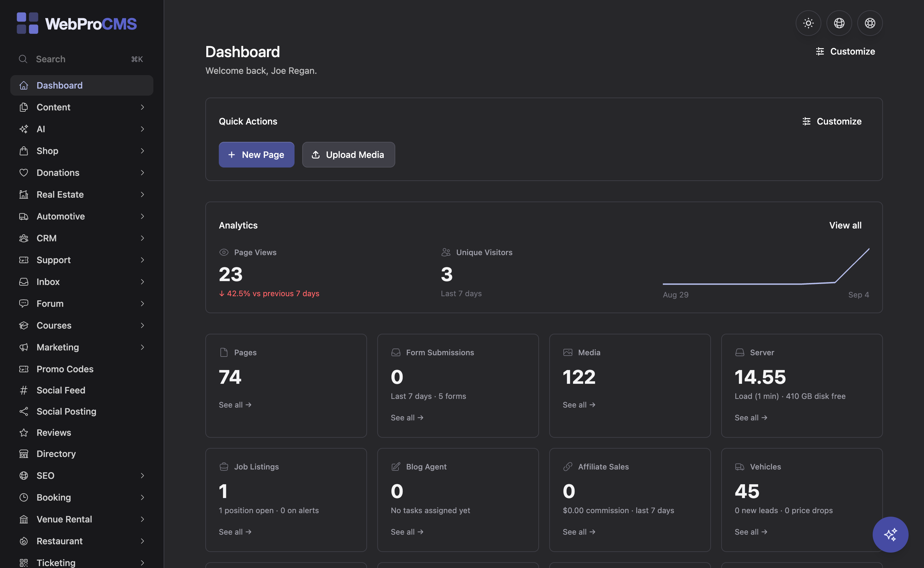Screen dimensions: 924x568
Task: Click the Inbox tray icon in sidebar
Action: (x=24, y=282)
